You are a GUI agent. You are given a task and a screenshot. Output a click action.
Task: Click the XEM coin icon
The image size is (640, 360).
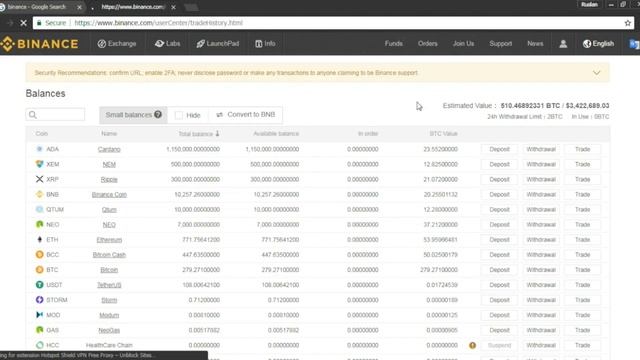(40, 164)
